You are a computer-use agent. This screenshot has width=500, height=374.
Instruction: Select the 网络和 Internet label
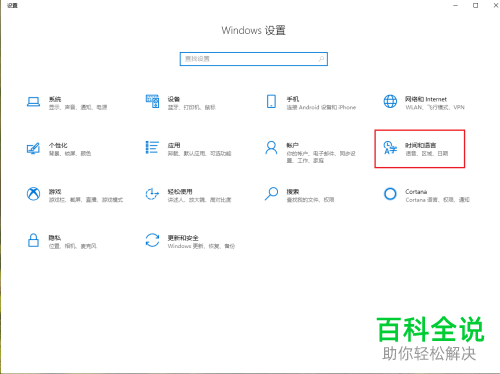pos(426,99)
